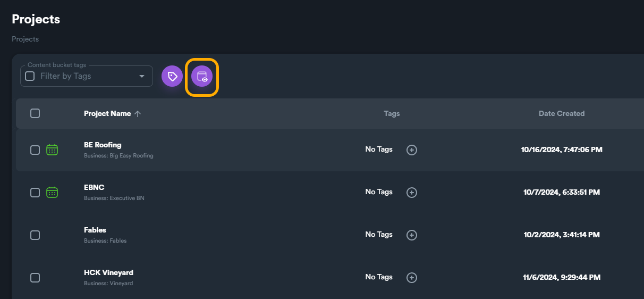Tick the HCK Vineyard row checkbox
This screenshot has width=644, height=299.
pos(35,278)
